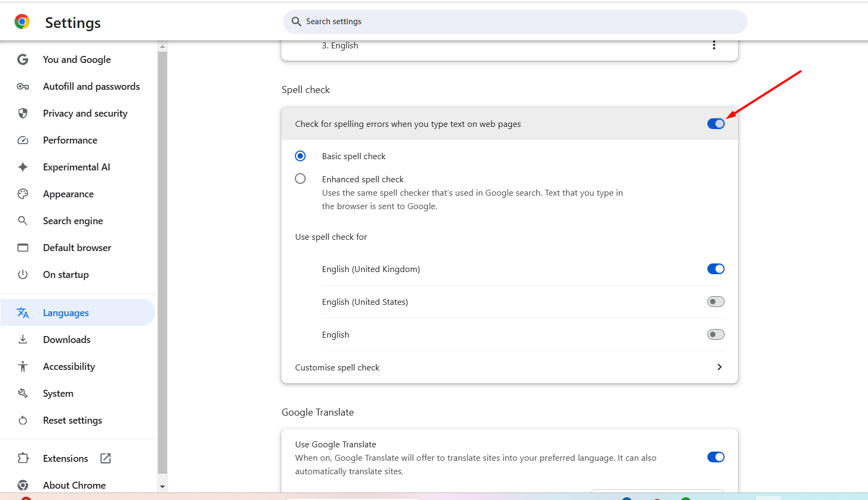
Task: Click 'Check for spelling errors' label text
Action: pos(408,124)
